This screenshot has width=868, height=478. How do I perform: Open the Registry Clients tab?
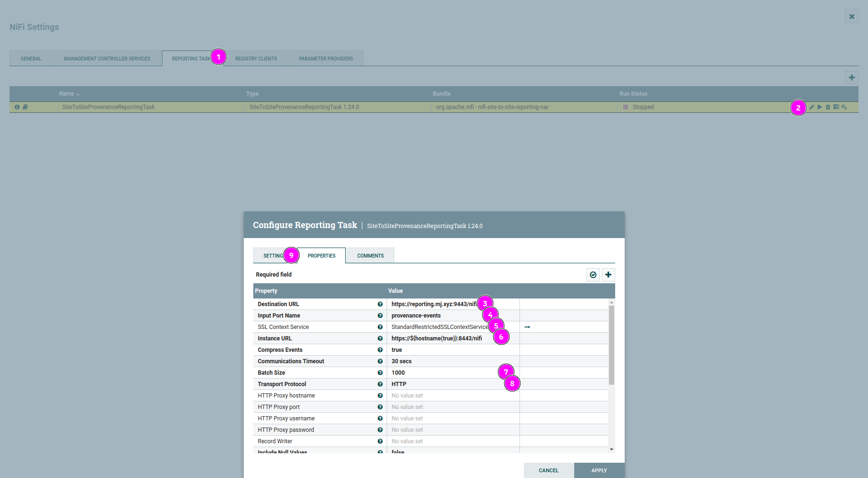click(x=256, y=59)
